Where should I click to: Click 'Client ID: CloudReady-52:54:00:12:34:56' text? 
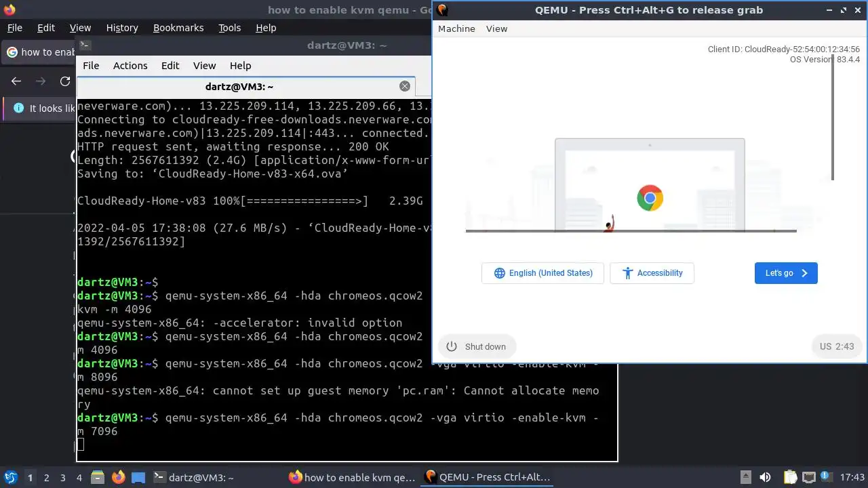pyautogui.click(x=784, y=49)
